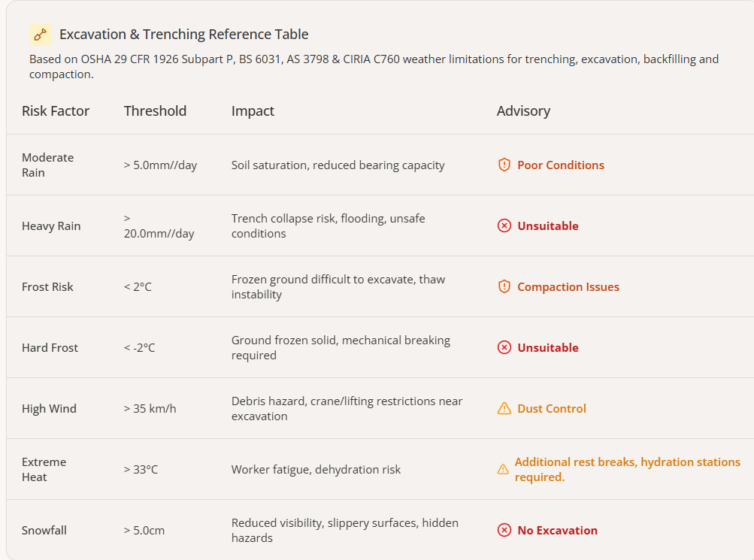754x560 pixels.
Task: Click the Compaction Issues advisory label
Action: [x=568, y=287]
